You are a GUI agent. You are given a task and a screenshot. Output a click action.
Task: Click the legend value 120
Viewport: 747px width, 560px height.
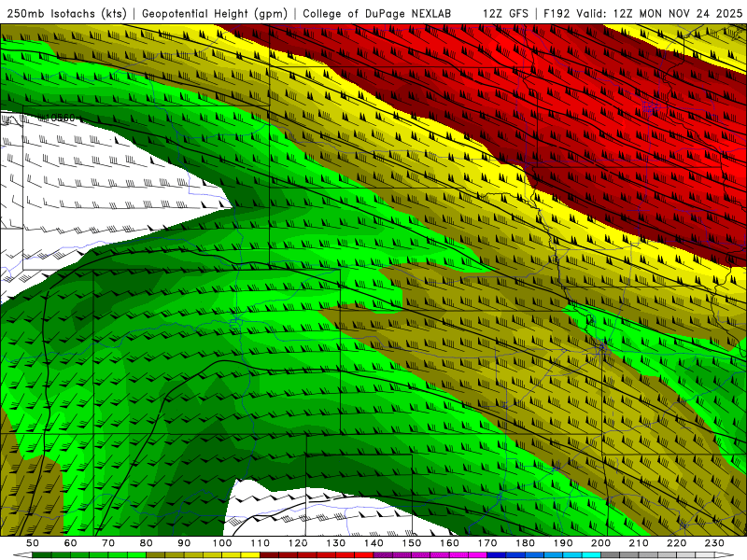pyautogui.click(x=298, y=543)
